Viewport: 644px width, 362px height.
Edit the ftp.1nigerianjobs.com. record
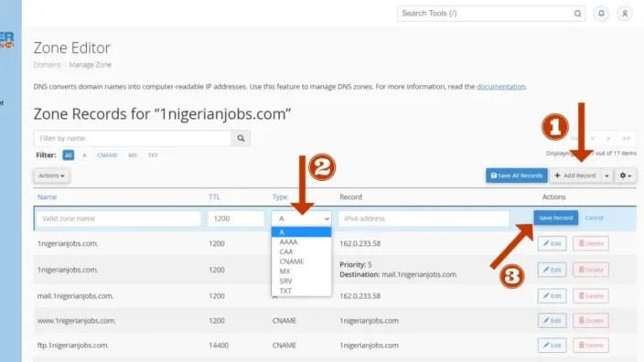552,346
